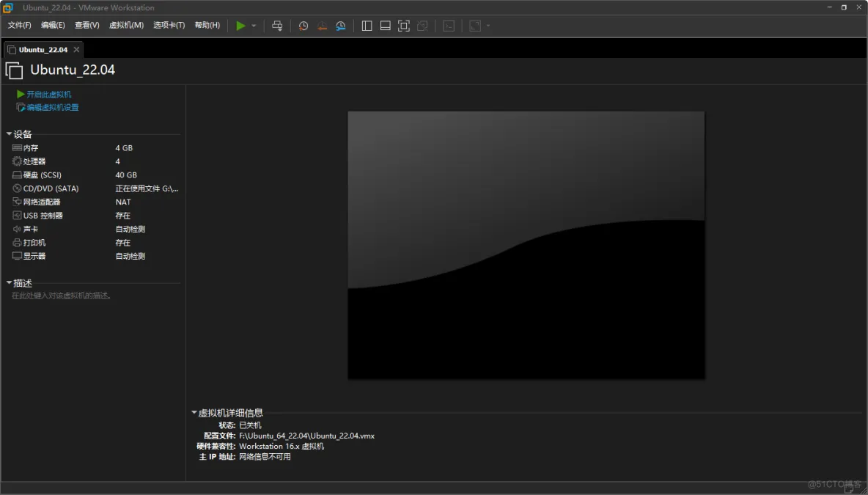The width and height of the screenshot is (868, 495).
Task: Switch to the Ubuntu_22.04 tab
Action: click(x=42, y=49)
